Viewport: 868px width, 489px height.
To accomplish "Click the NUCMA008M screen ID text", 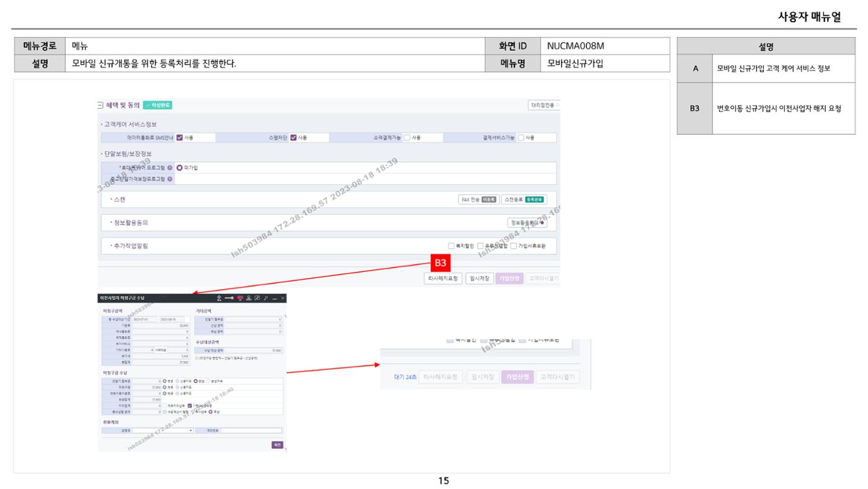I will click(x=575, y=46).
